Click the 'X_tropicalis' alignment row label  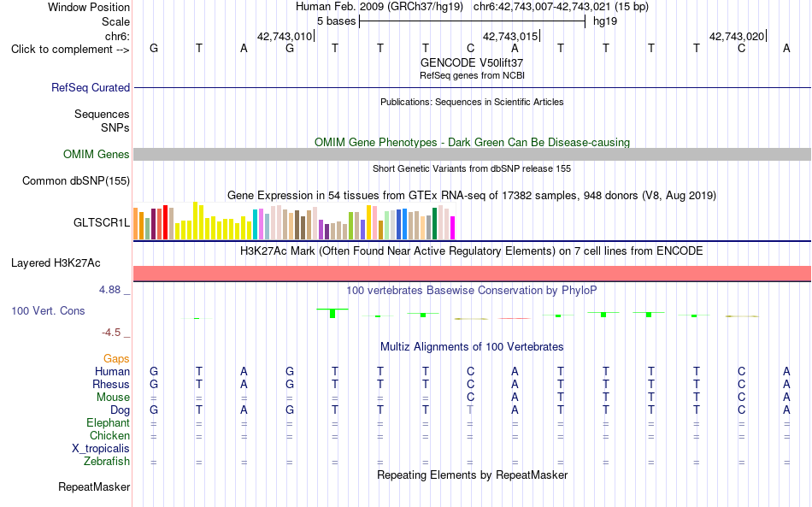101,449
